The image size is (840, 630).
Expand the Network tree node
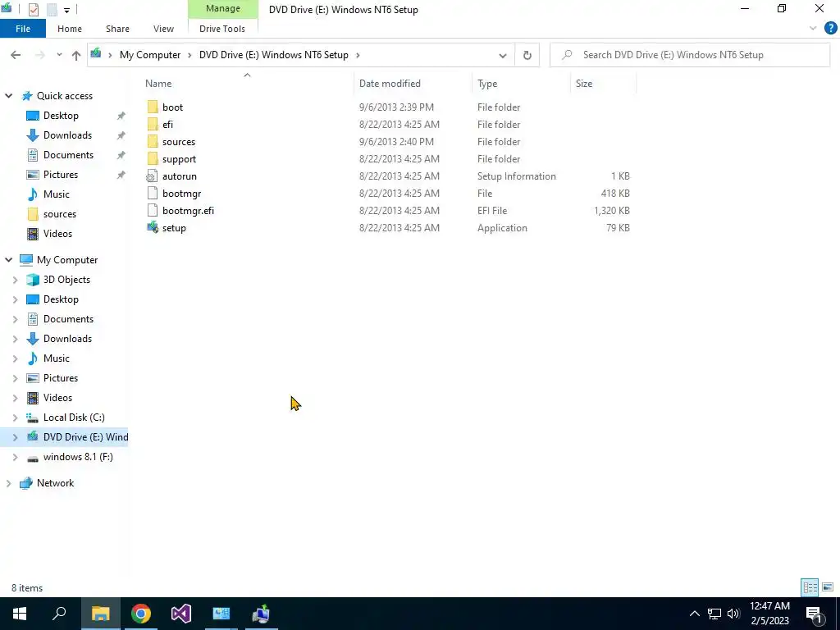8,483
